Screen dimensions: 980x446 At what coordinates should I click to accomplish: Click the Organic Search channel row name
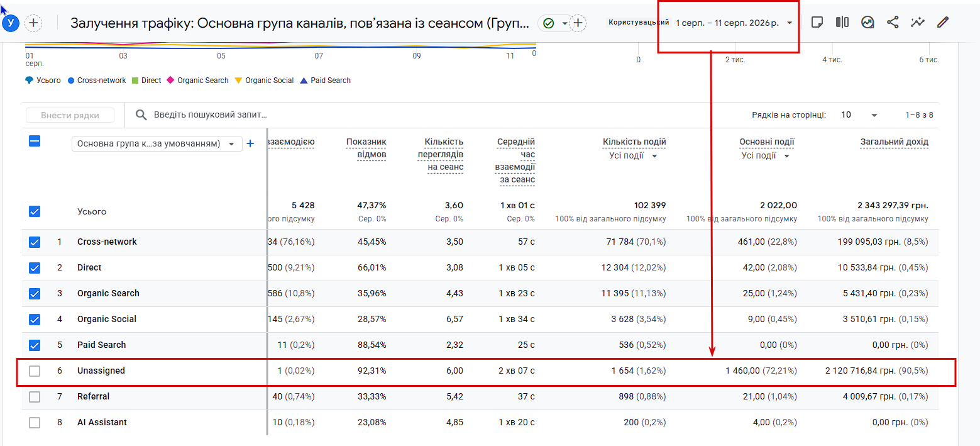pyautogui.click(x=108, y=293)
